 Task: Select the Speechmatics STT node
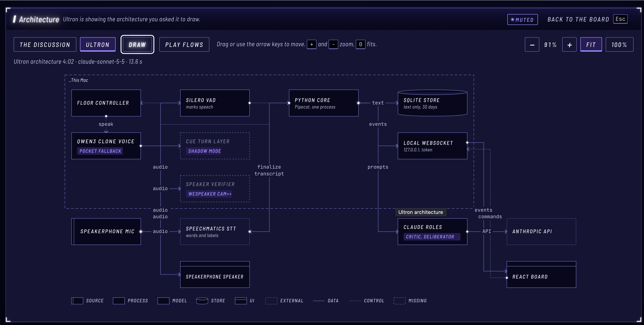pyautogui.click(x=215, y=232)
